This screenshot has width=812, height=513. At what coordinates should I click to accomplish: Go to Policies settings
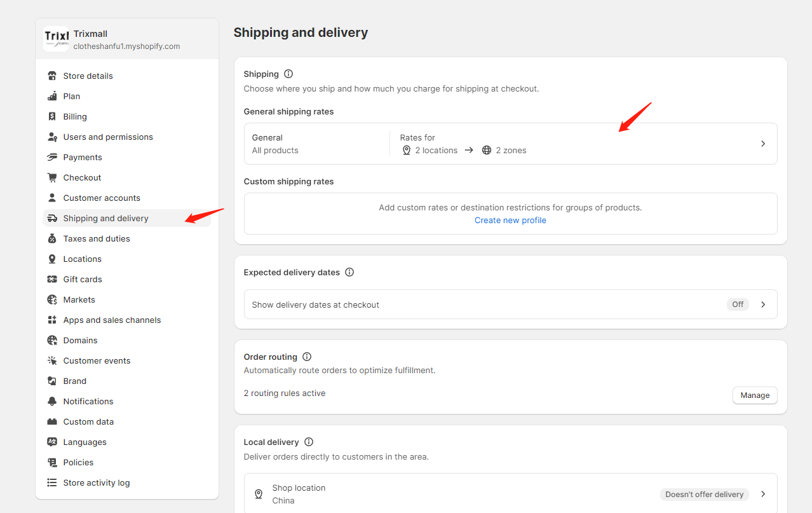tap(127, 462)
